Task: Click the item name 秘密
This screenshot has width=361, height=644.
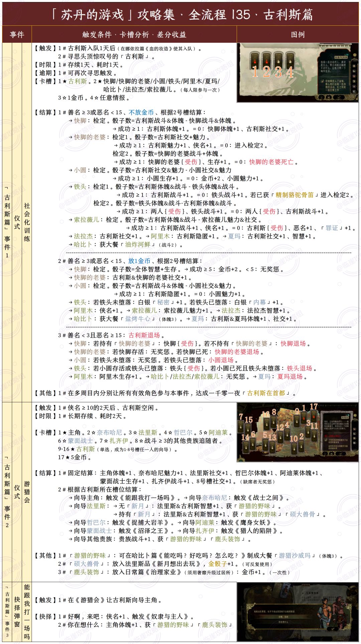Action: [x=163, y=302]
